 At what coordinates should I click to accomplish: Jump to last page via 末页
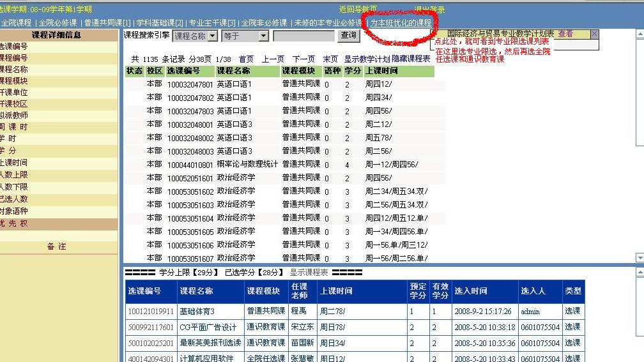coord(330,59)
